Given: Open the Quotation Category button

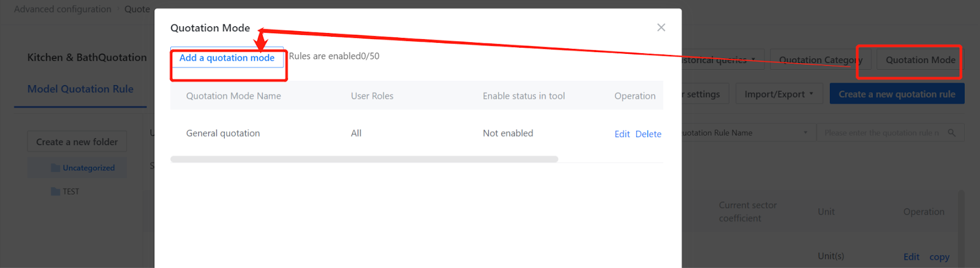Looking at the screenshot, I should (820, 60).
